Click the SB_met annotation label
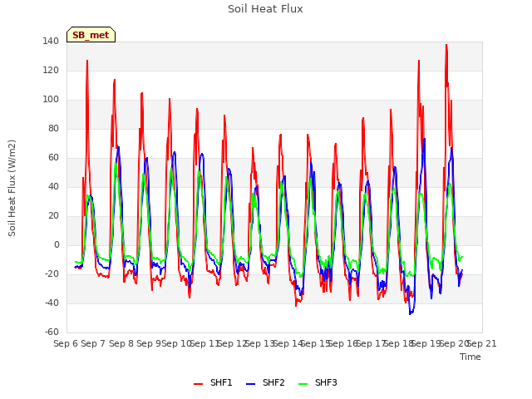Viewport: 532px width, 399px height. (91, 35)
